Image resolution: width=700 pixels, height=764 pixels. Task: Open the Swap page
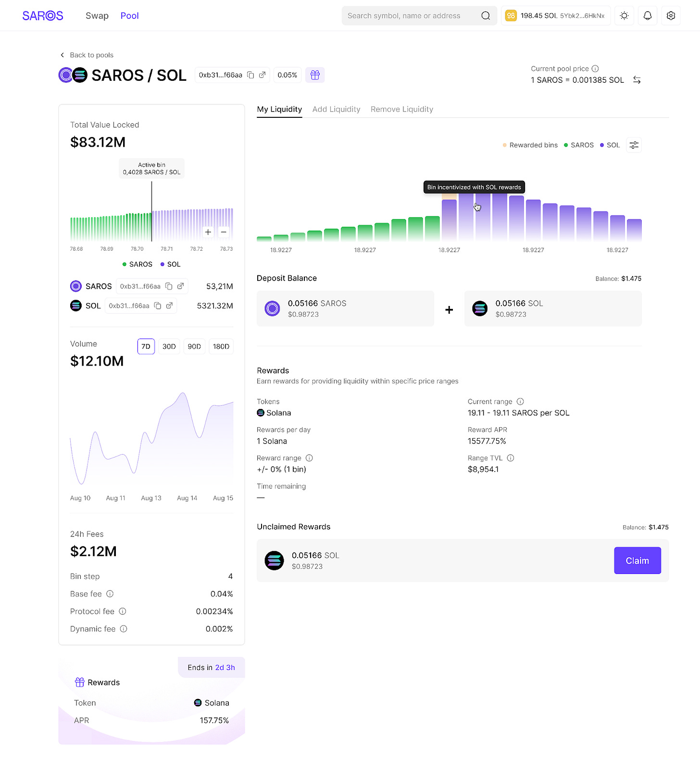97,16
